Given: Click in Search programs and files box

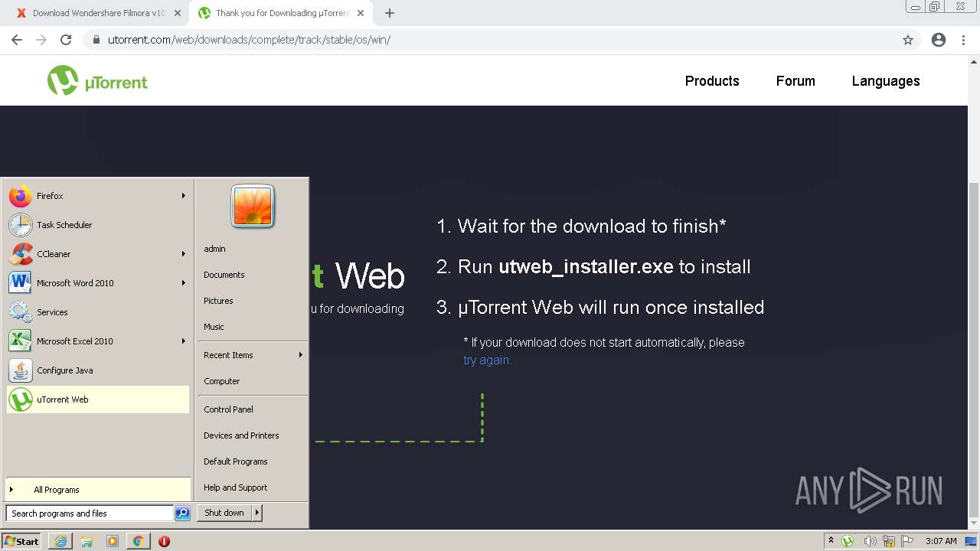Looking at the screenshot, I should point(90,514).
